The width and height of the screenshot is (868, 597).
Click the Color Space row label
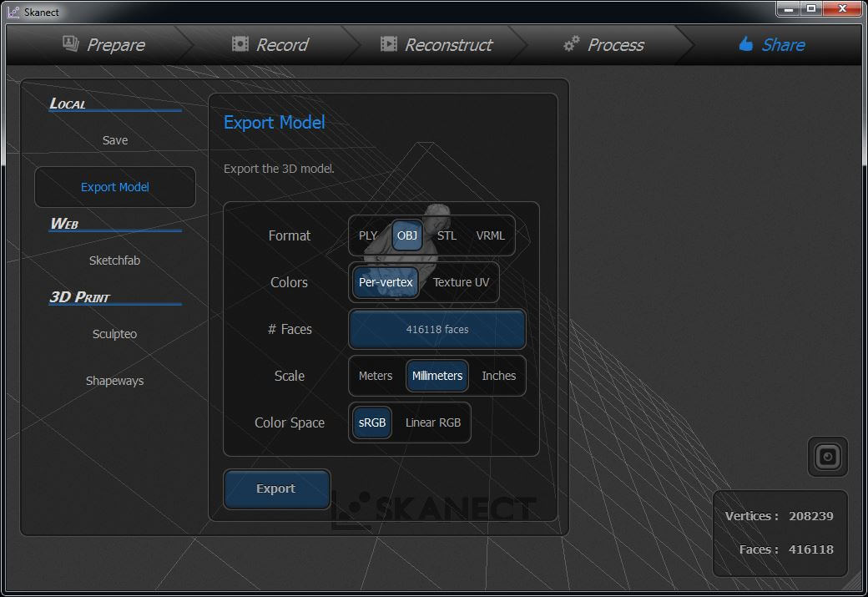tap(290, 423)
